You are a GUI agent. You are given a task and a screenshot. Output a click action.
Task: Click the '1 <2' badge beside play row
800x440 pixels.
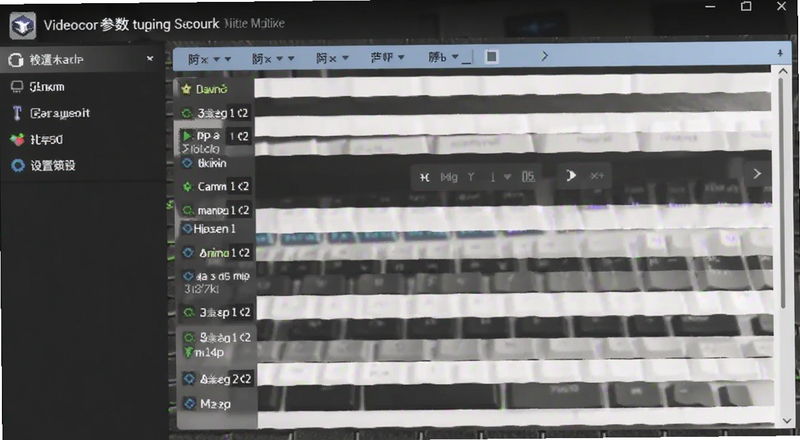point(238,136)
